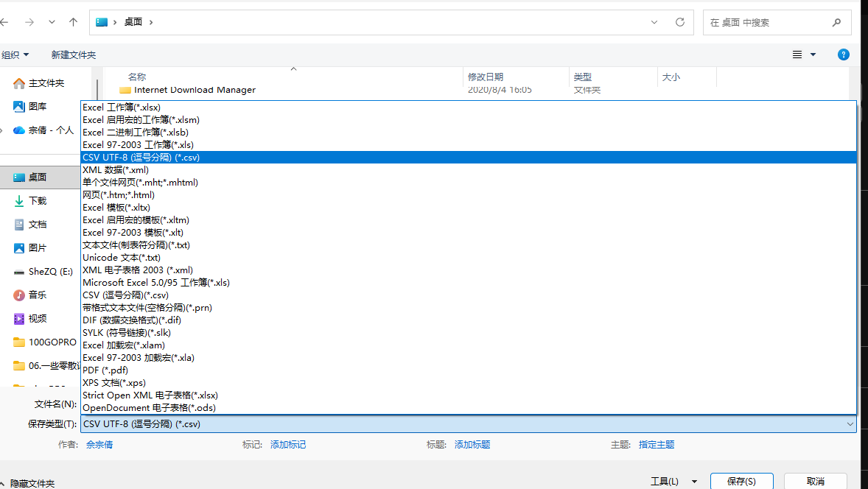
Task: Go forward with the right arrow
Action: (x=29, y=22)
